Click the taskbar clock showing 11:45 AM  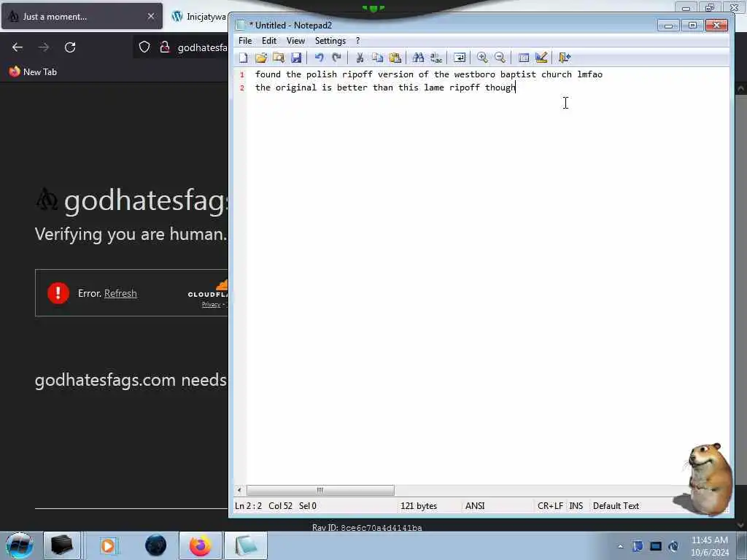709,546
